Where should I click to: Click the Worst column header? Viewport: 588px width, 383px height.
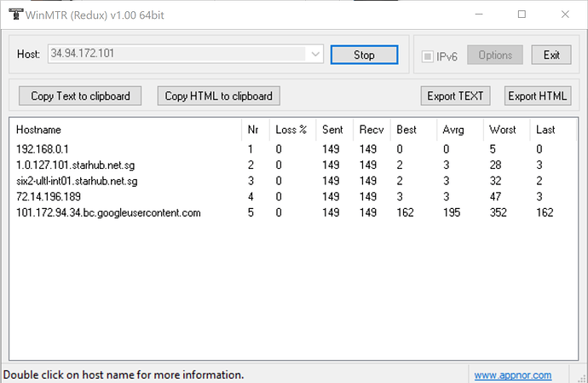[502, 130]
